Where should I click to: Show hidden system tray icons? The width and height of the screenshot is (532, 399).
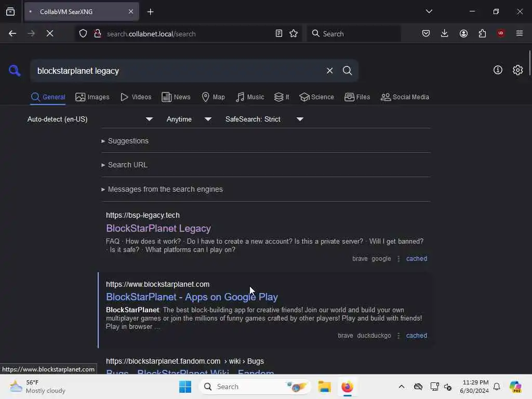click(x=402, y=387)
